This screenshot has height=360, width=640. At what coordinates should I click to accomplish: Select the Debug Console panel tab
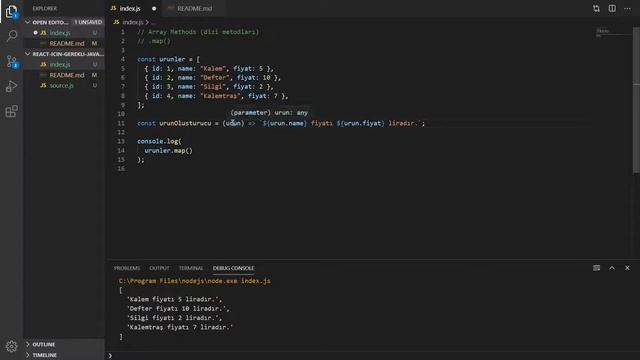[233, 268]
